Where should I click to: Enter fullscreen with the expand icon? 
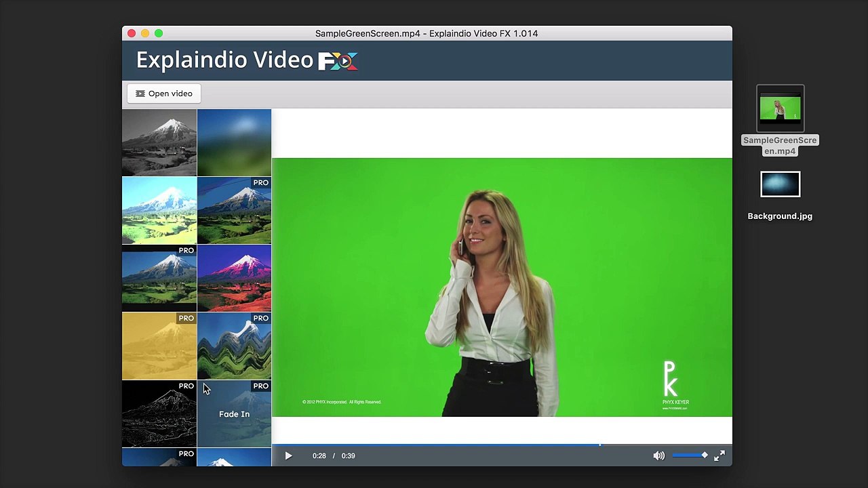[x=719, y=455]
